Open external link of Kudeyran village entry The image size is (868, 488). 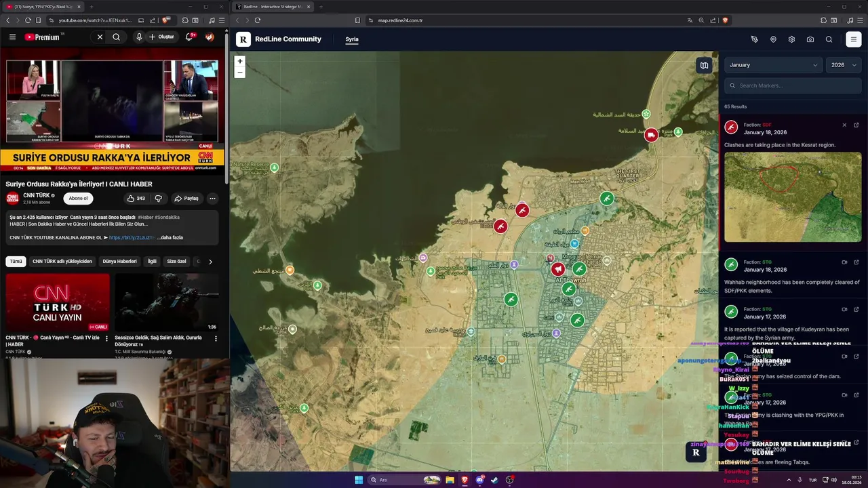856,309
